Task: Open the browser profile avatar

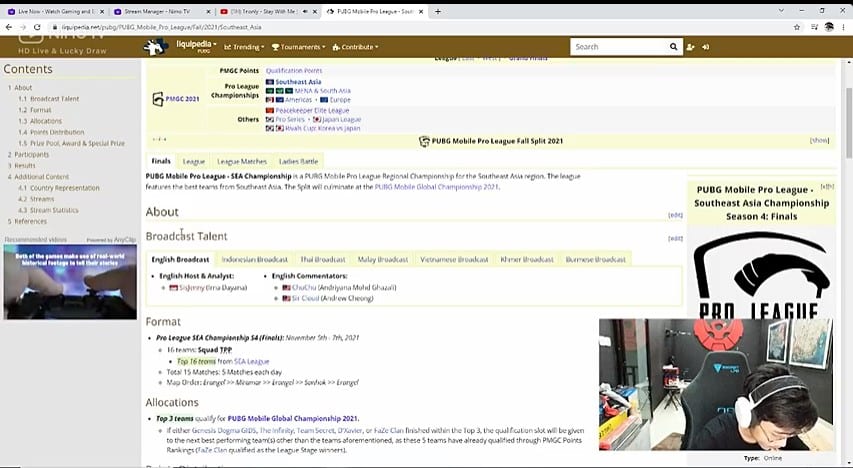Action: pyautogui.click(x=829, y=27)
